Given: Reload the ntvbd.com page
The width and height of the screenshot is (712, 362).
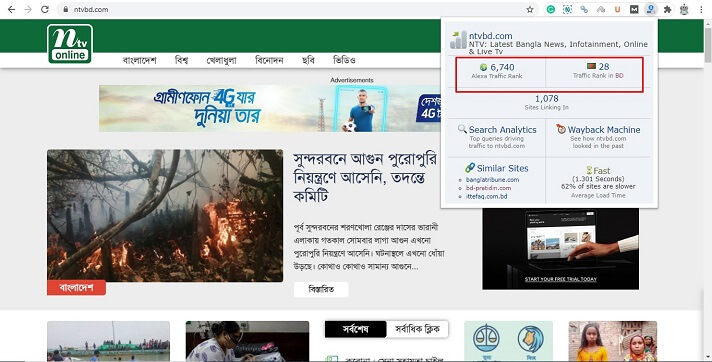Looking at the screenshot, I should click(x=44, y=9).
